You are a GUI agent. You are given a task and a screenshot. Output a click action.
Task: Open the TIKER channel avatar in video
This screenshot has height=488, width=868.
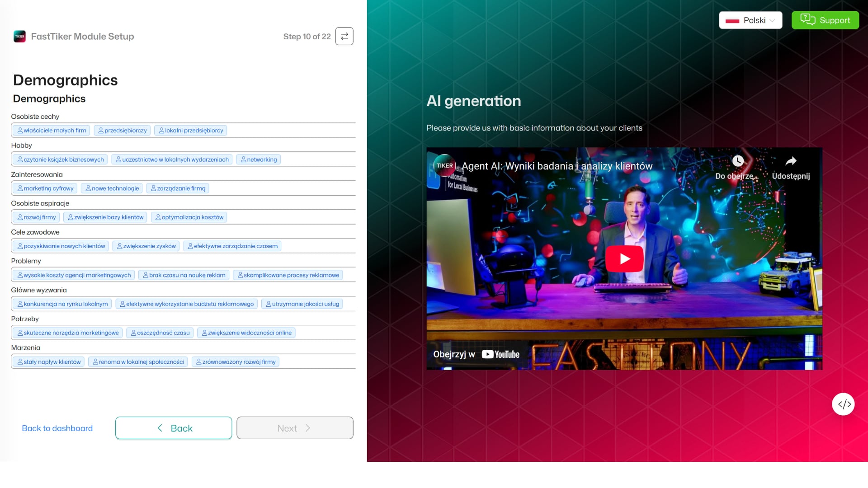(444, 165)
